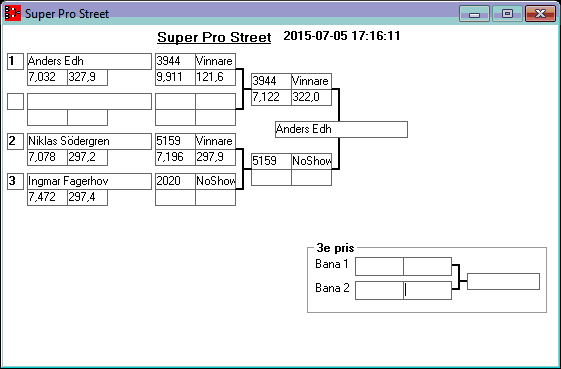Select the seed number 1 box
The height and width of the screenshot is (369, 561).
tap(15, 62)
